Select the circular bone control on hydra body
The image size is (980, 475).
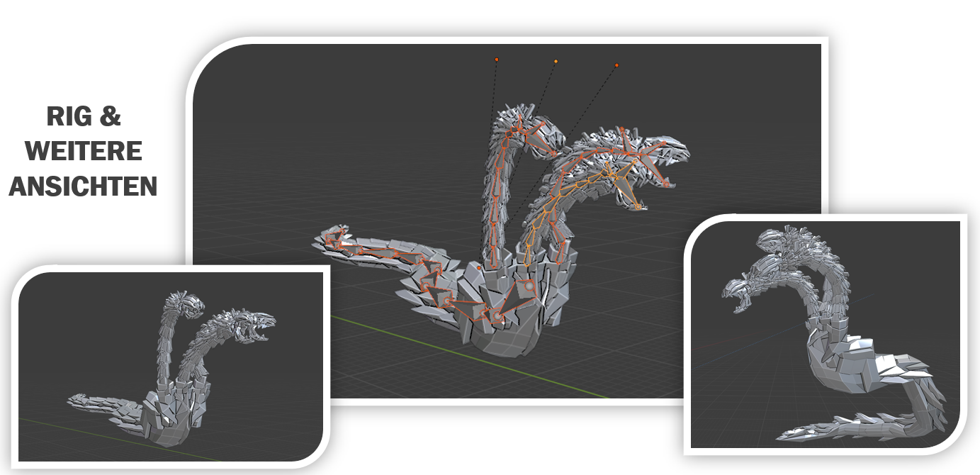point(529,287)
